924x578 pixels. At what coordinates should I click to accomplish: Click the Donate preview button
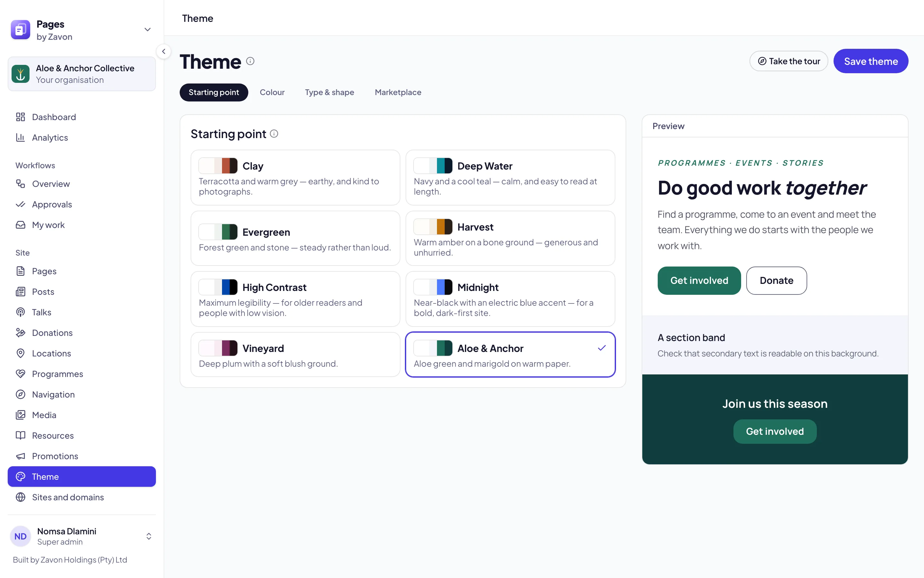point(776,281)
